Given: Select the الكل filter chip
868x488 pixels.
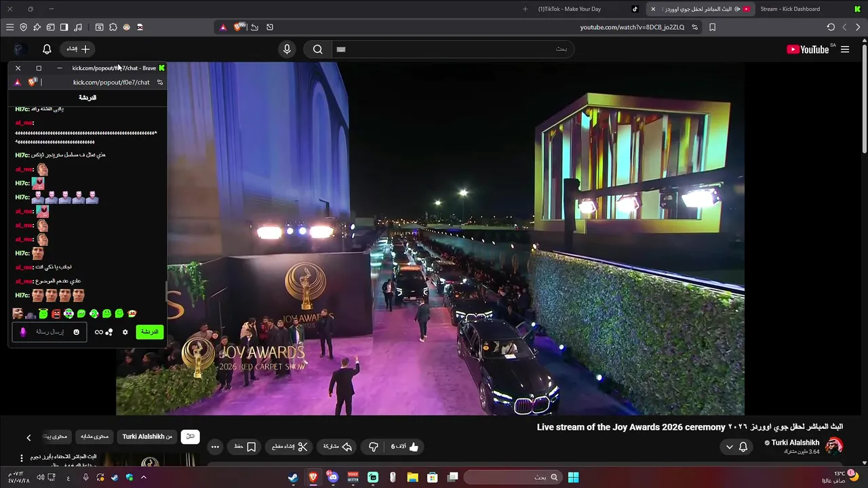Looking at the screenshot, I should pos(191,436).
